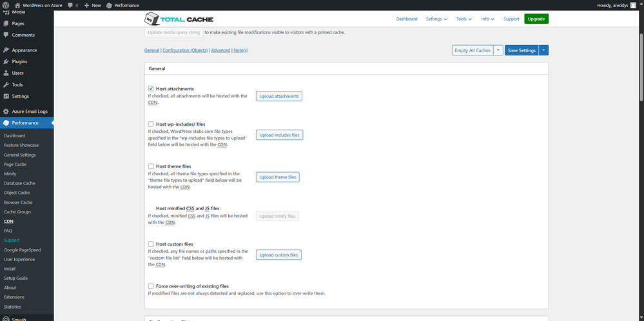The image size is (644, 321).
Task: Open CDN submenu item
Action: (x=8, y=221)
